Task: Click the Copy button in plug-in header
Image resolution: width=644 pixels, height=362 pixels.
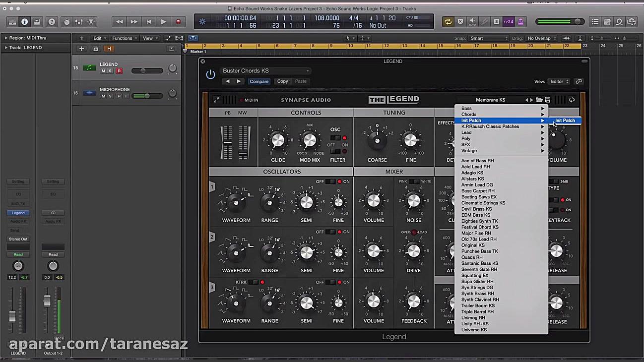Action: pos(282,81)
